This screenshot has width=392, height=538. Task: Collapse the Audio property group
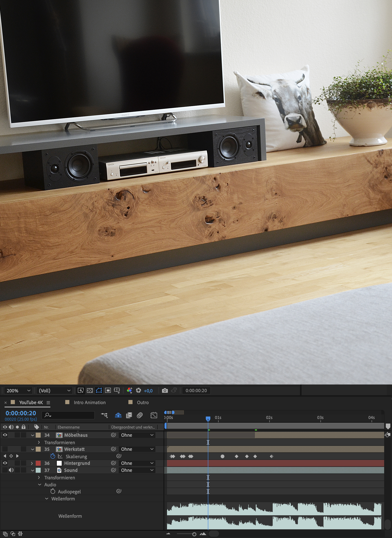[40, 484]
